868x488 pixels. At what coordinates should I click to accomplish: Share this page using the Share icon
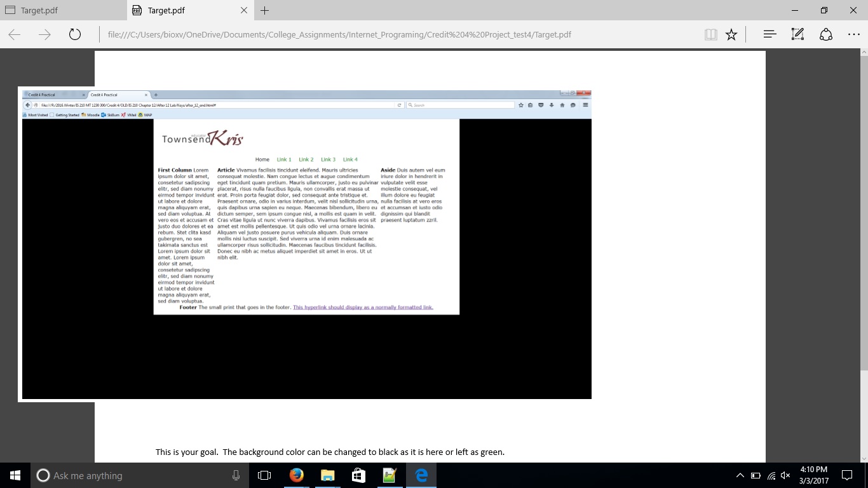point(826,34)
